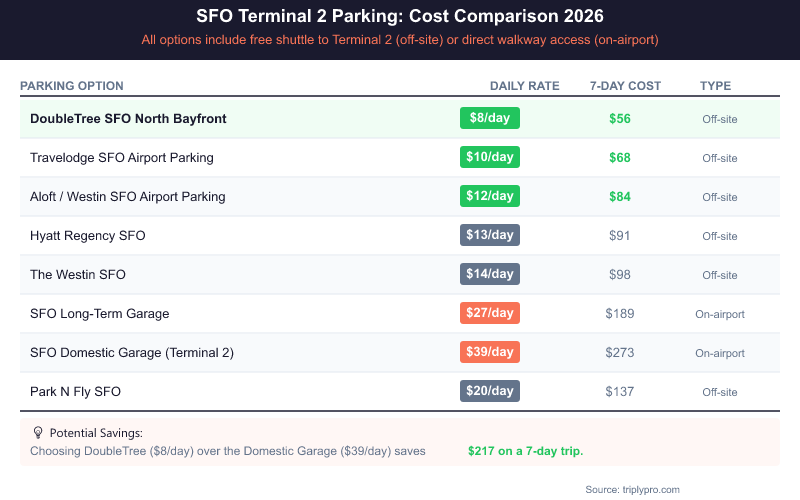This screenshot has width=800, height=500.
Task: Click the green $217 savings text
Action: click(525, 451)
